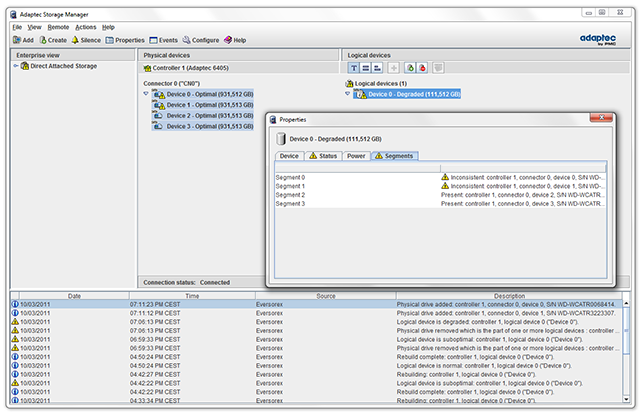Select the relative size capacity view icon
Image resolution: width=640 pixels, height=414 pixels.
click(378, 68)
